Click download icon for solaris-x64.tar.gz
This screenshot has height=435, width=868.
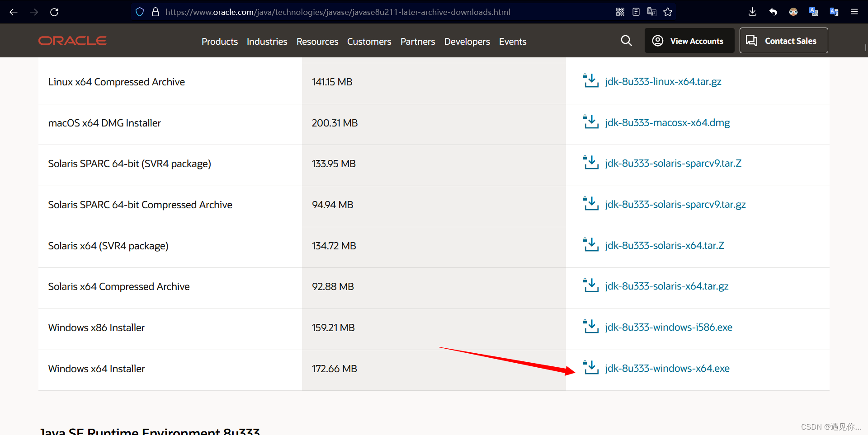point(591,286)
